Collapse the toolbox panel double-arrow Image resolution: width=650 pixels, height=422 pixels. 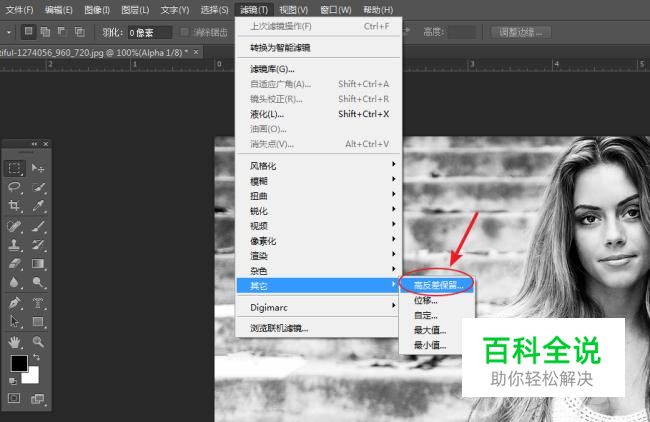point(34,144)
